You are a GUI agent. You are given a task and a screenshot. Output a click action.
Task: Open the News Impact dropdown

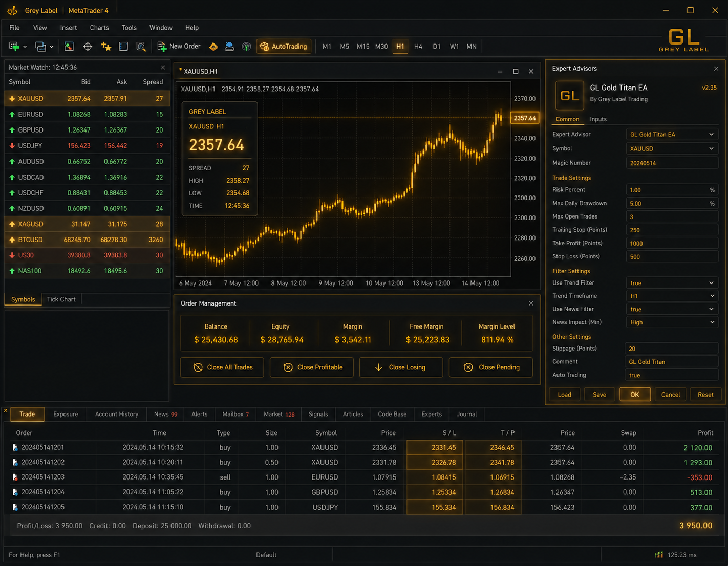coord(672,322)
